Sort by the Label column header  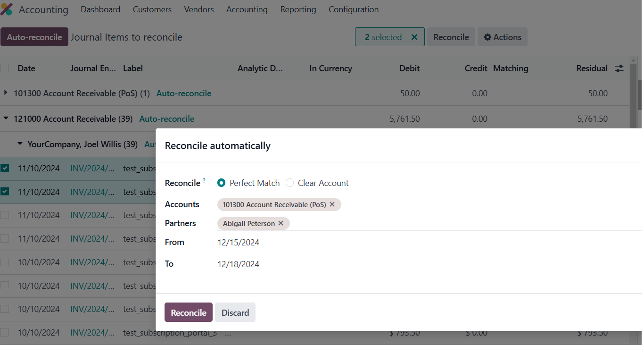click(133, 68)
